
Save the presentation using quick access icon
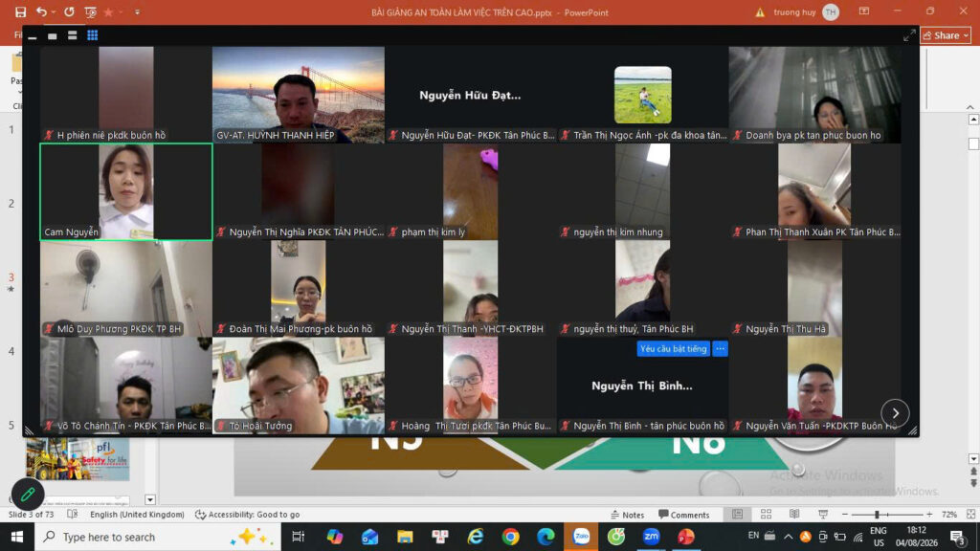coord(21,11)
